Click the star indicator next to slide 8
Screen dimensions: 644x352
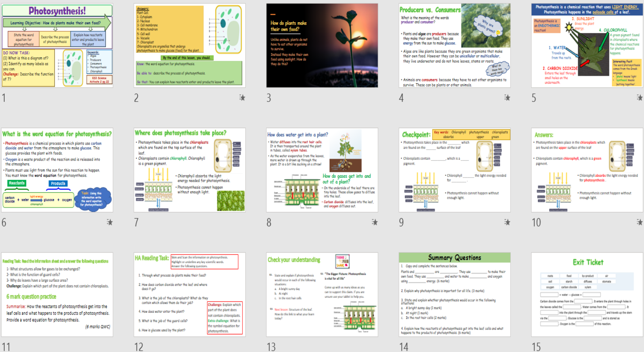375,223
